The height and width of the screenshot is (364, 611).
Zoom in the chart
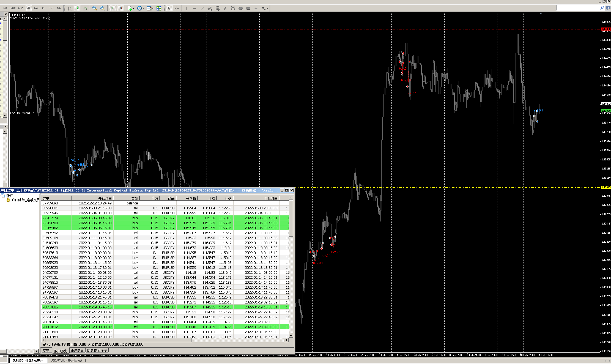click(102, 8)
